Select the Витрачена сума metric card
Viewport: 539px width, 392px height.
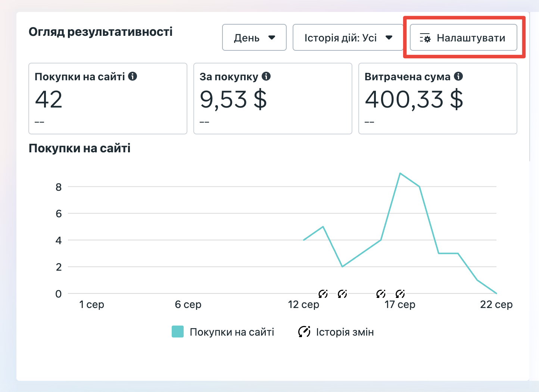[438, 99]
